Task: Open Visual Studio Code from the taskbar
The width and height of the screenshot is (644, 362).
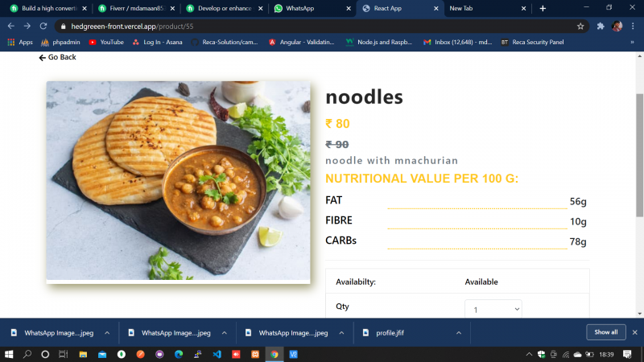Action: [x=217, y=354]
